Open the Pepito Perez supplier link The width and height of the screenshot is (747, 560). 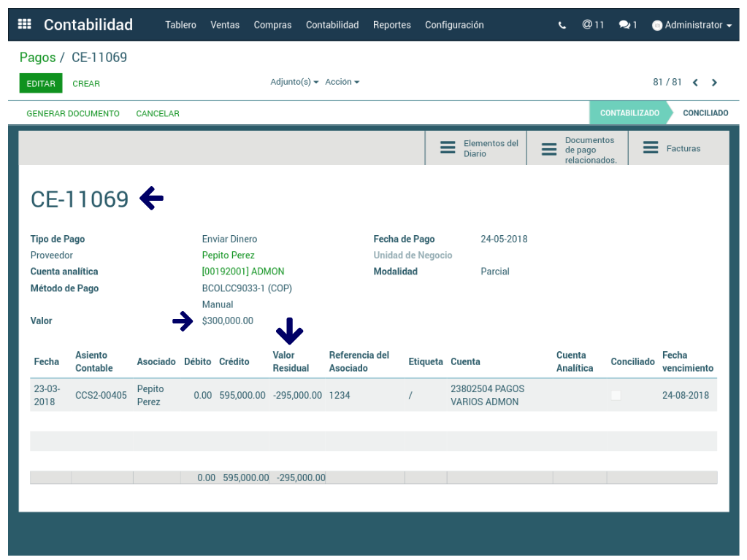pos(228,255)
